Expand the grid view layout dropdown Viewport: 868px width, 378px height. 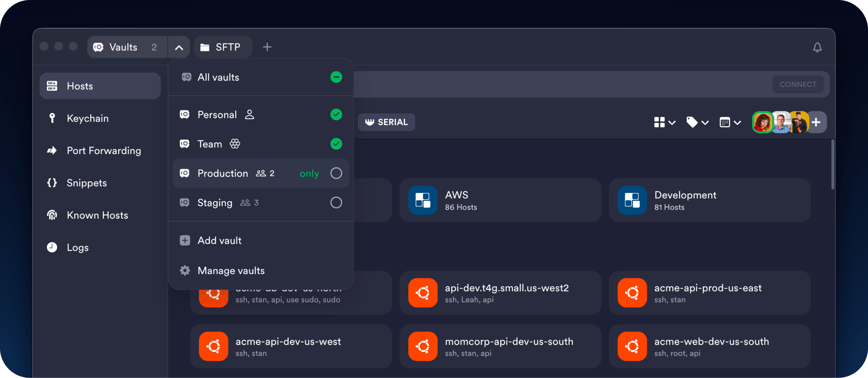tap(664, 122)
